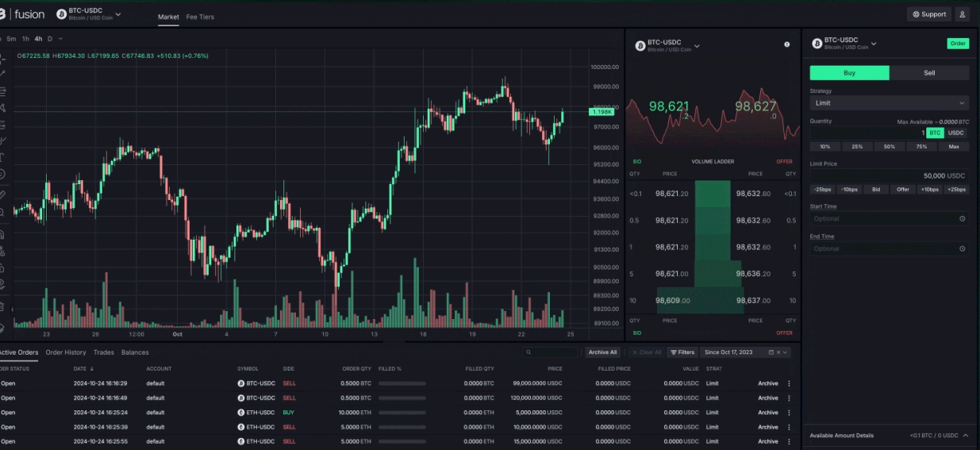Select the emoji icon chart tool
This screenshot has width=980, height=450.
pos(2,174)
